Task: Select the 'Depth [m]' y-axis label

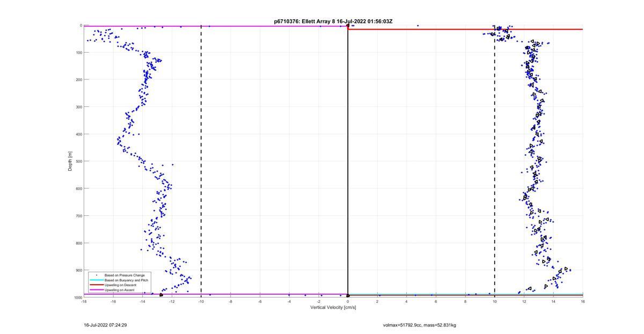Action: pos(70,161)
